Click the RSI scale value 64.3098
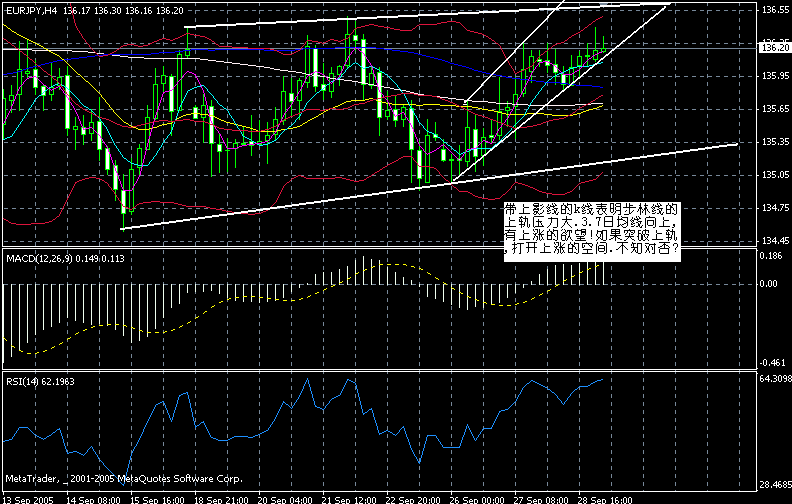Viewport: 792px width, 504px height. 775,378
